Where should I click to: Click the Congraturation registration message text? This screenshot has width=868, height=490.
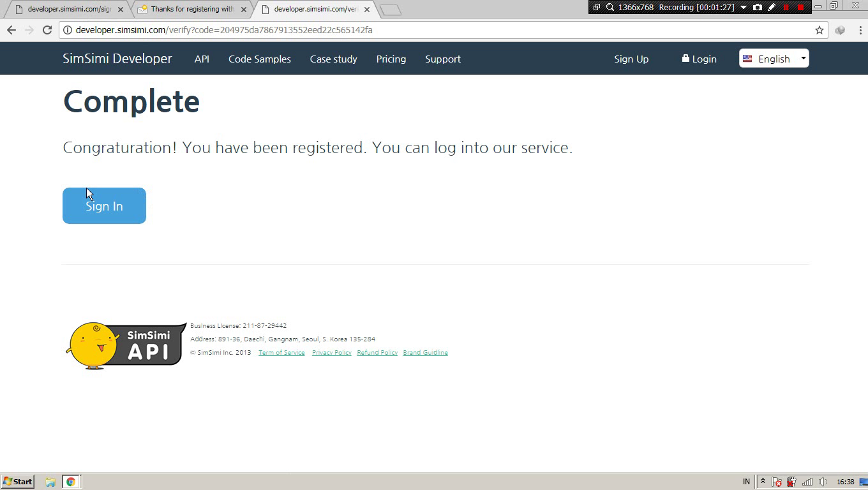[x=318, y=148]
